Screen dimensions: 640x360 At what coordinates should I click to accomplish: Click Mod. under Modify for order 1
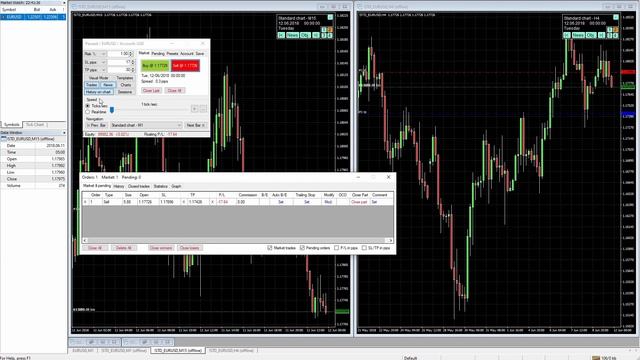(x=328, y=202)
